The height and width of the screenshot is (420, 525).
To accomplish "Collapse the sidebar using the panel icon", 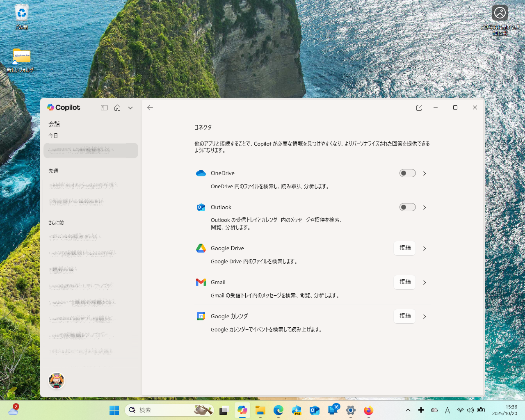I will coord(104,107).
